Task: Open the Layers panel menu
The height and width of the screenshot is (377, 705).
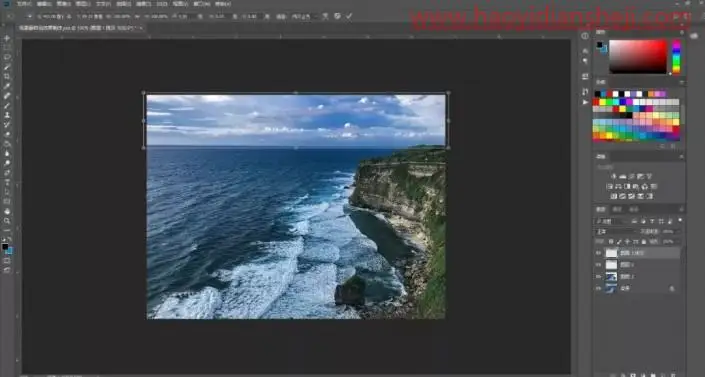Action: 682,210
